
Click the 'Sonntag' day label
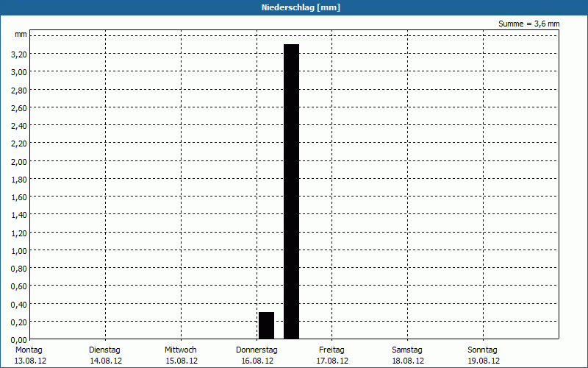point(482,350)
